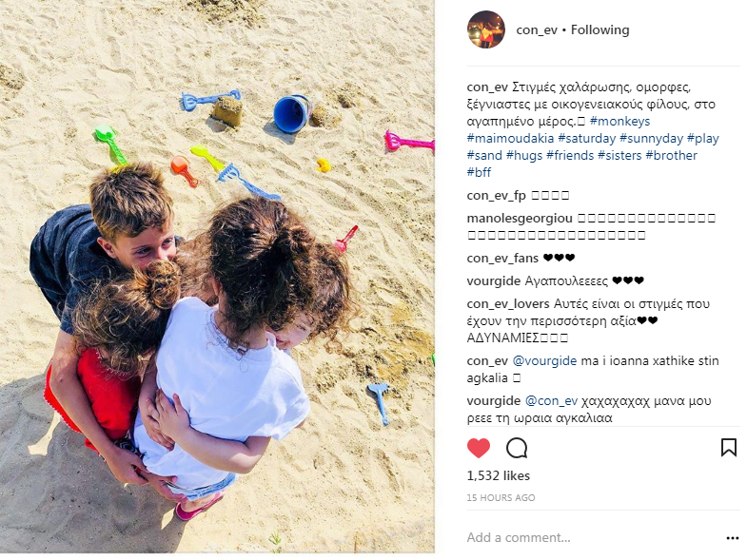Focus the Add a comment field
Image resolution: width=747 pixels, height=560 pixels.
[x=591, y=537]
